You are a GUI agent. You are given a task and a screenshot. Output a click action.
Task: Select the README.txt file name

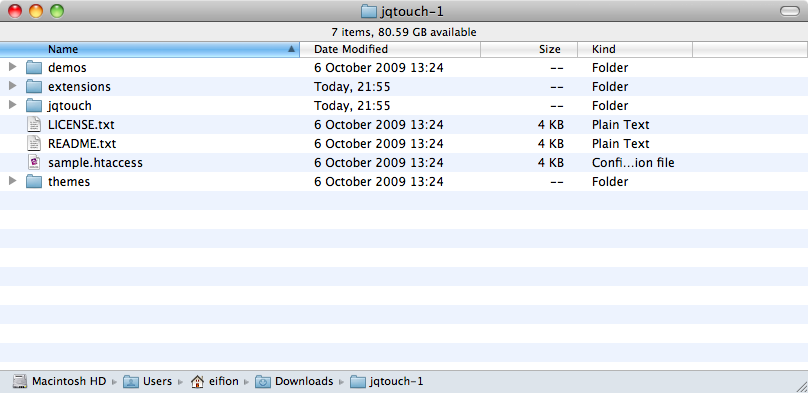point(82,144)
